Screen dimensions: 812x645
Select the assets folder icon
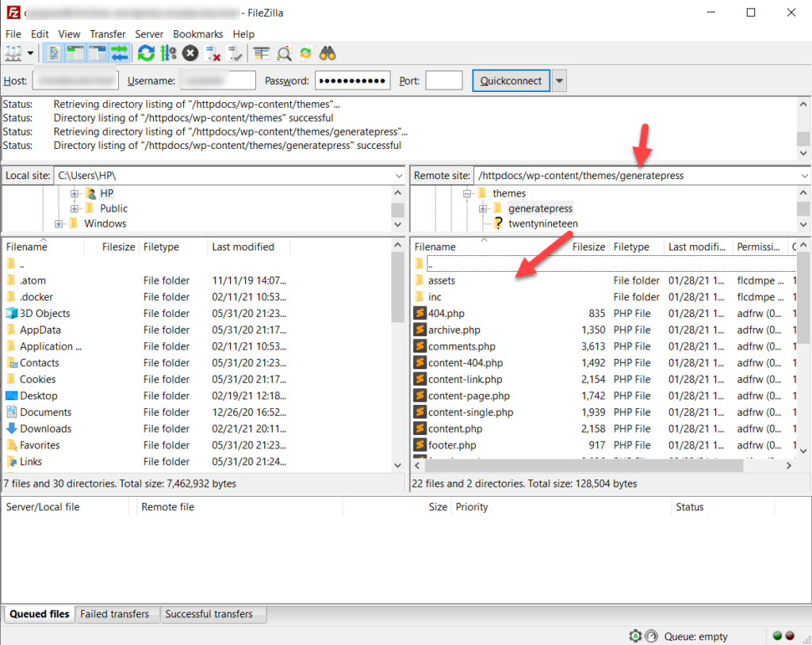[x=420, y=281]
